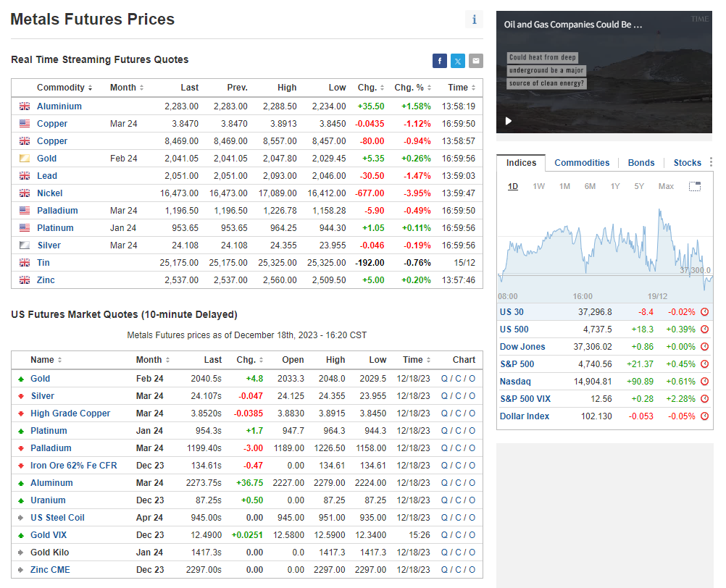Image resolution: width=726 pixels, height=588 pixels.
Task: Open Iron Ore 62% Fe CFR link
Action: (74, 466)
